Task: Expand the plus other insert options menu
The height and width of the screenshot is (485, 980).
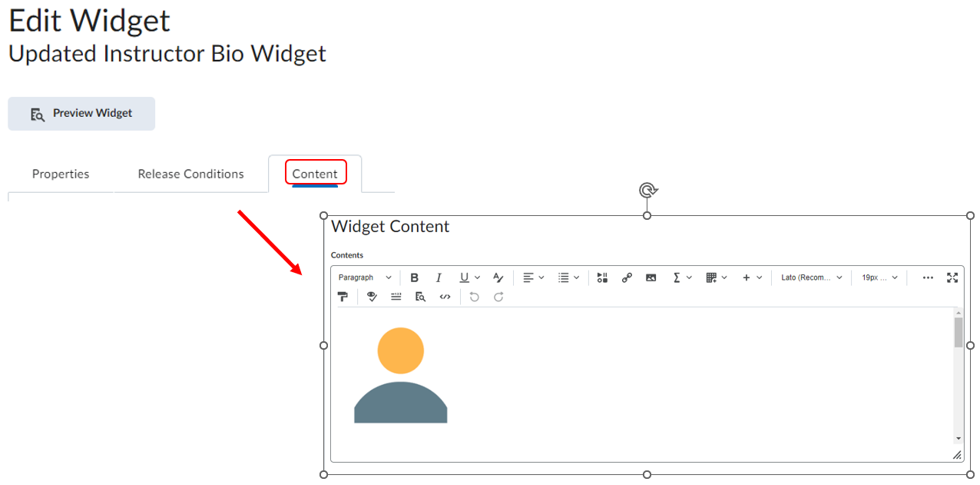Action: click(752, 277)
